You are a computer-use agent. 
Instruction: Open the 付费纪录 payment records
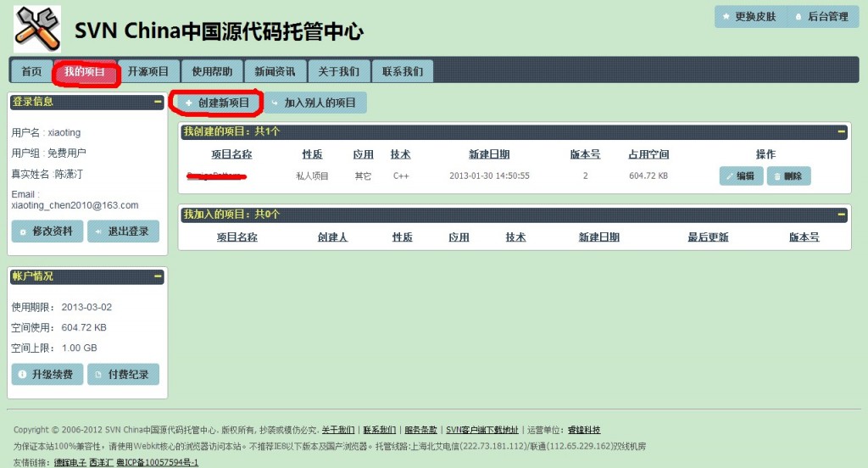(x=124, y=375)
